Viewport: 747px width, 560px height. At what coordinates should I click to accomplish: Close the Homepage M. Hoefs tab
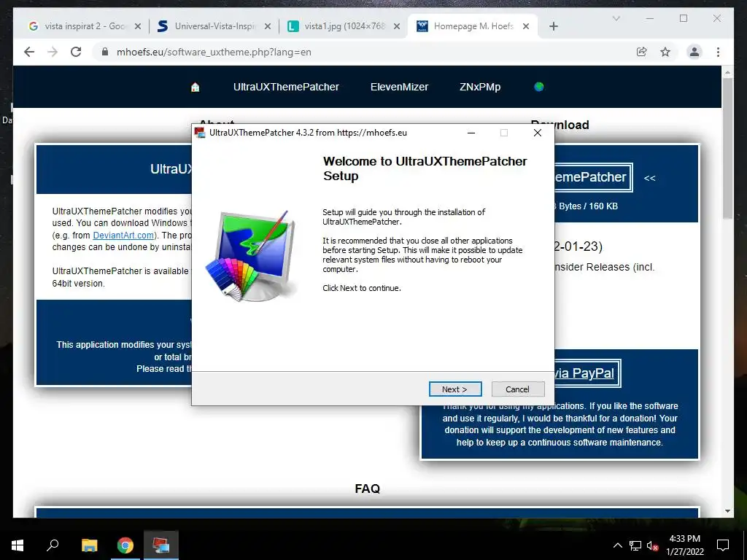pyautogui.click(x=526, y=27)
